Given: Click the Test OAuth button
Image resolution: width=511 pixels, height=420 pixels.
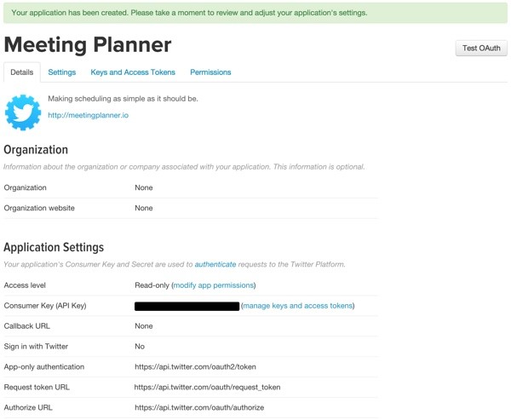Looking at the screenshot, I should pyautogui.click(x=481, y=49).
